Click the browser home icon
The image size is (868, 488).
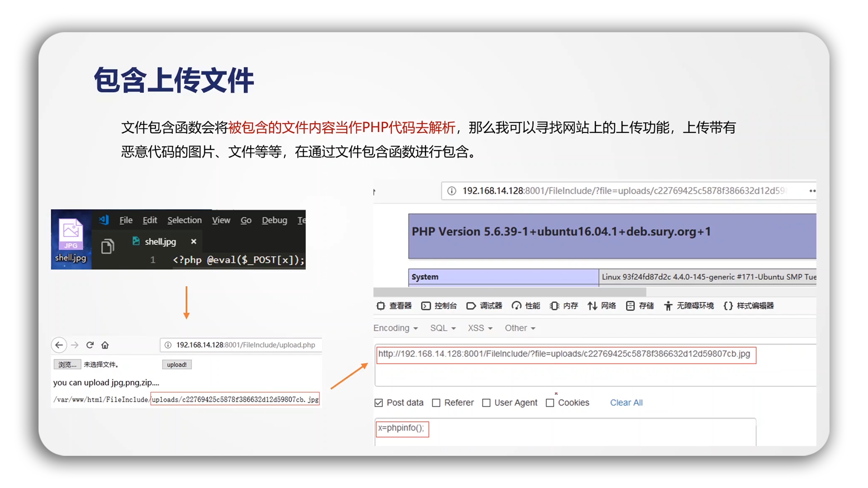pyautogui.click(x=105, y=345)
